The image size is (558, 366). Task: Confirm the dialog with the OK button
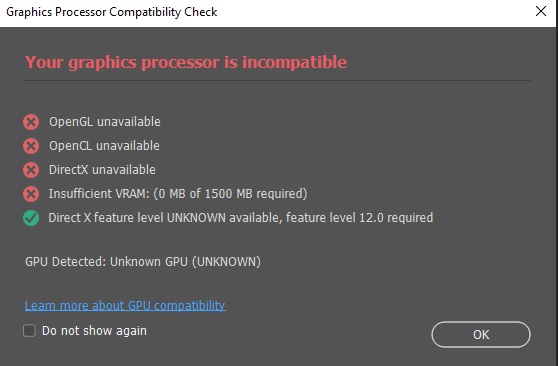pos(481,334)
